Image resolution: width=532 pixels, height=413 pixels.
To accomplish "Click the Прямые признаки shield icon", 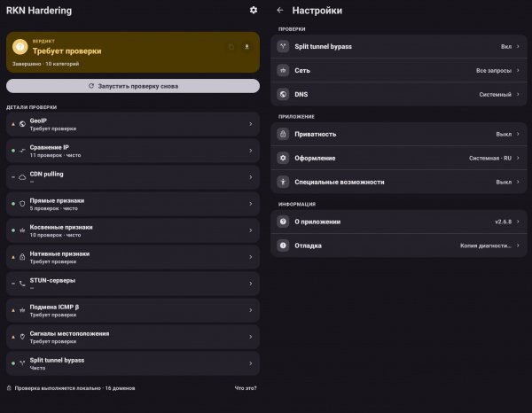I will pos(22,204).
